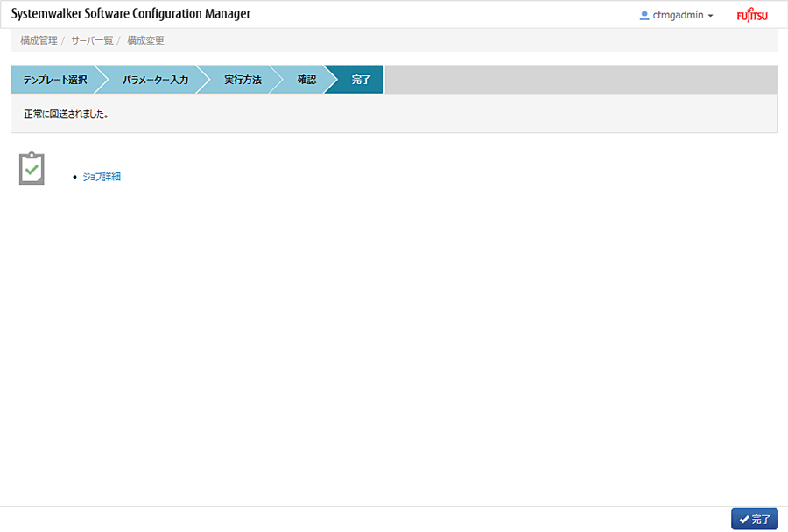The height and width of the screenshot is (532, 788).
Task: Click the Systemwalker Software Configuration Manager title
Action: point(130,14)
